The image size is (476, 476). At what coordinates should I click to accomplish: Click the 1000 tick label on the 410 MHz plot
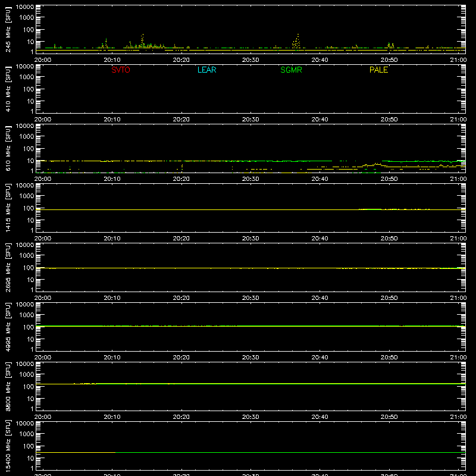(27, 77)
